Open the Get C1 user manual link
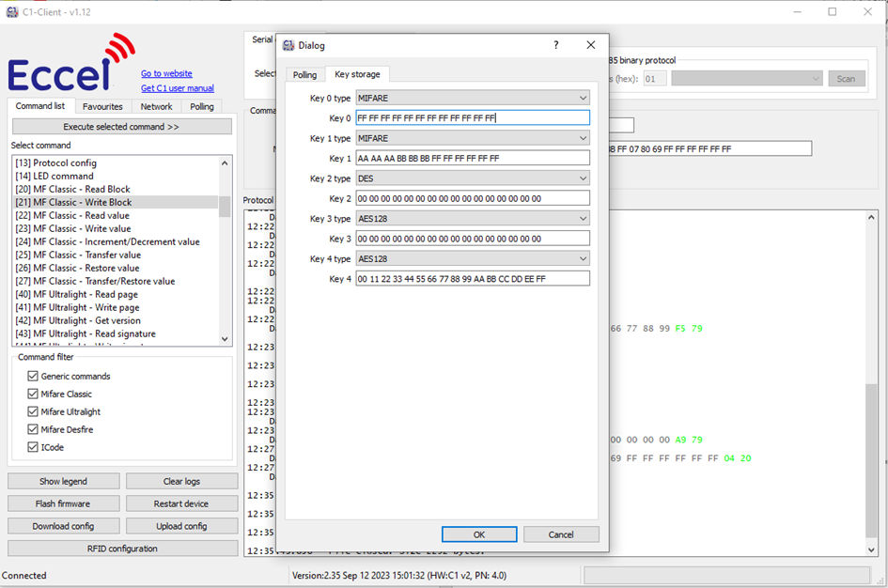The image size is (888, 588). tap(177, 88)
